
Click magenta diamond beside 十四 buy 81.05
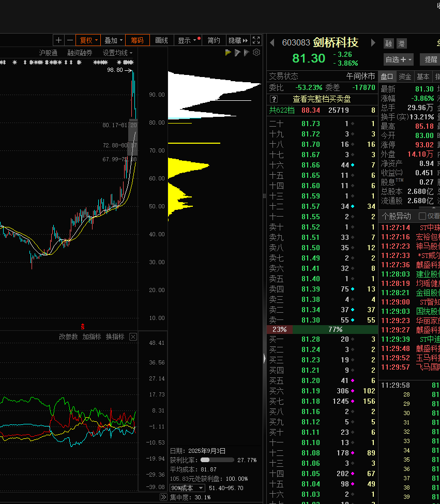click(x=353, y=474)
